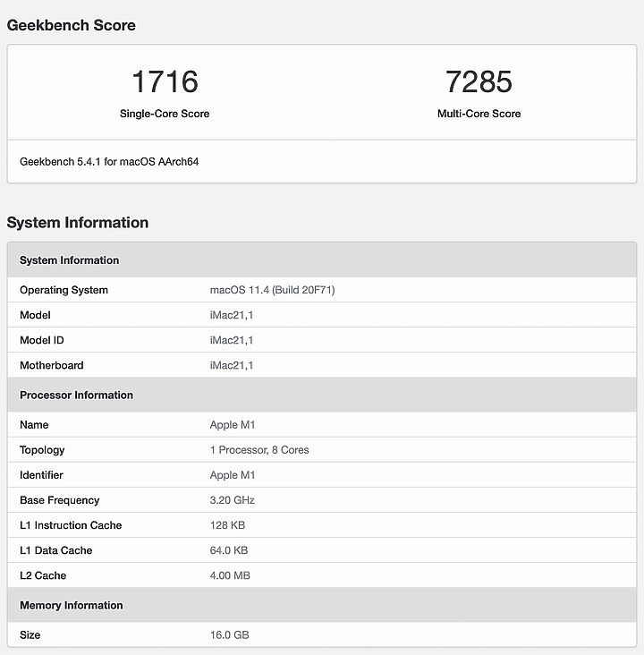Click the Topology row label

tap(42, 450)
